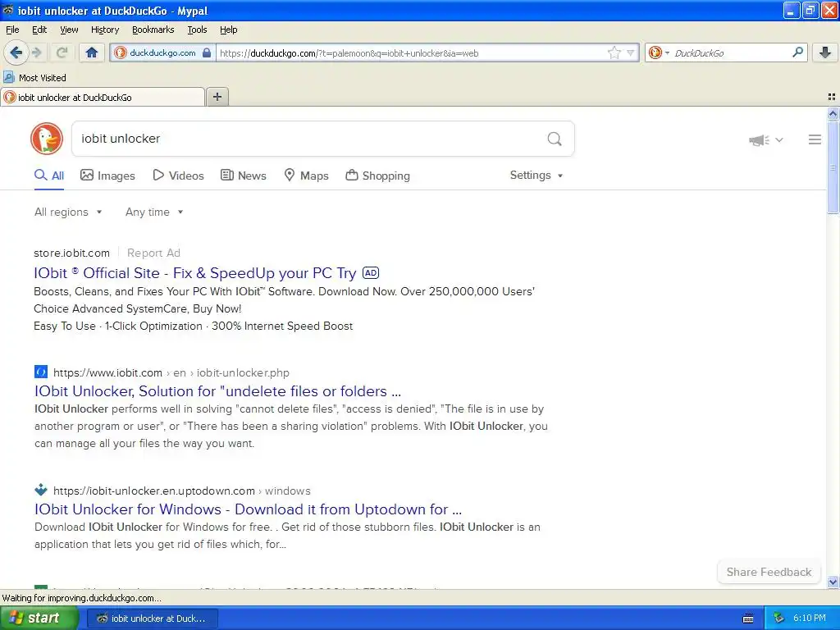Open a new tab with plus button
The width and height of the screenshot is (840, 630).
pyautogui.click(x=217, y=97)
